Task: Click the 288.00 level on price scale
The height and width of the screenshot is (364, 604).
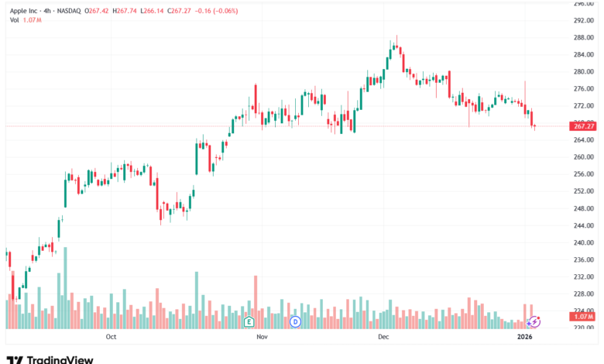Action: tap(582, 37)
